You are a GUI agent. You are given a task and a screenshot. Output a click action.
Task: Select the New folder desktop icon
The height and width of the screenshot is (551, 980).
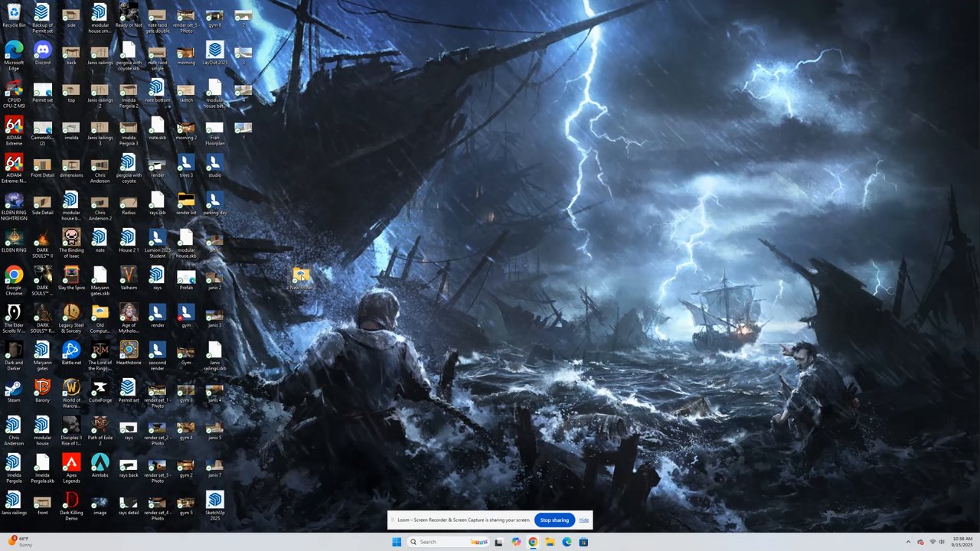point(301,279)
